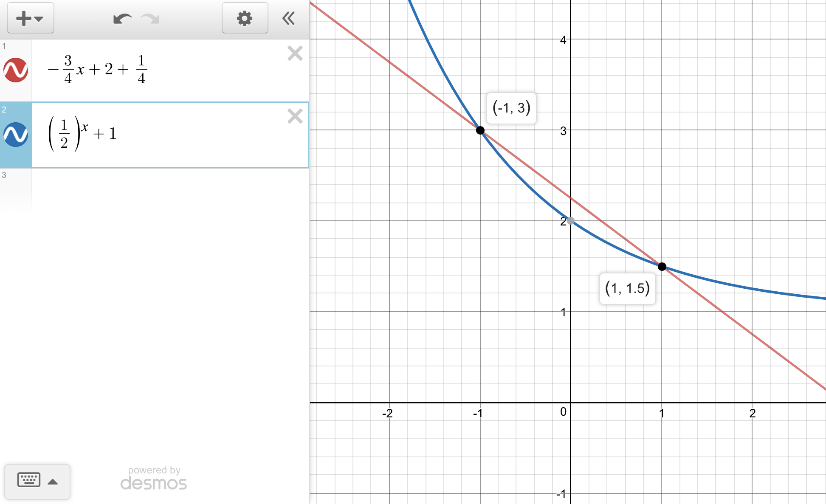Expand keypad with the up arrow

coord(53,481)
